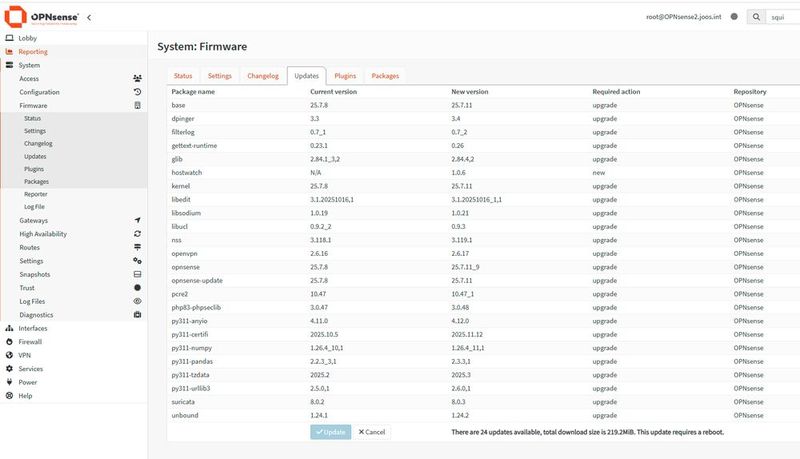This screenshot has height=459, width=800.
Task: Click the Lobby laptop icon
Action: [x=9, y=38]
